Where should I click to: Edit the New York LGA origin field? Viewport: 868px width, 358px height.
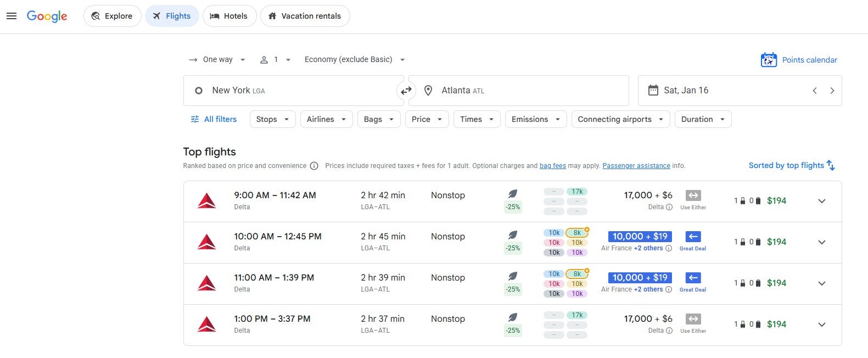(293, 91)
